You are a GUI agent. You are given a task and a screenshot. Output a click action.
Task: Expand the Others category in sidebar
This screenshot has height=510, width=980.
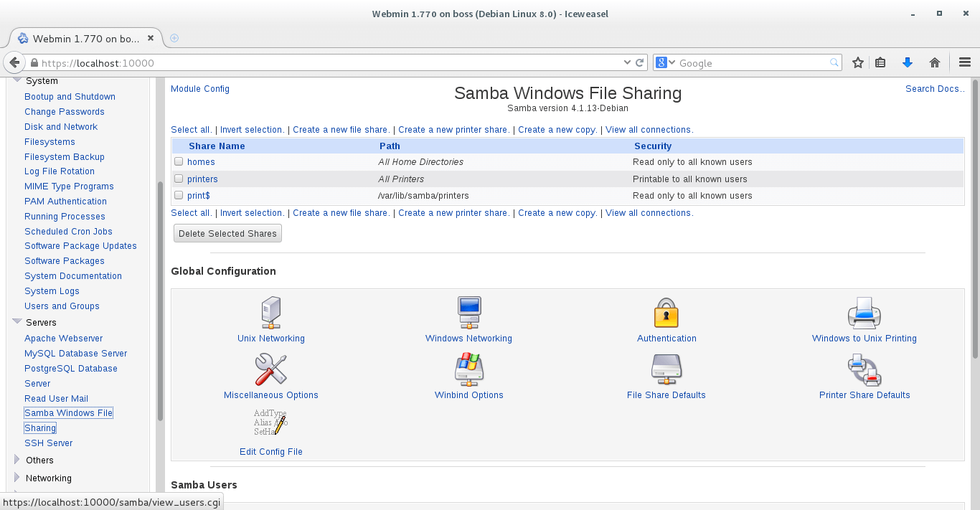pyautogui.click(x=17, y=460)
